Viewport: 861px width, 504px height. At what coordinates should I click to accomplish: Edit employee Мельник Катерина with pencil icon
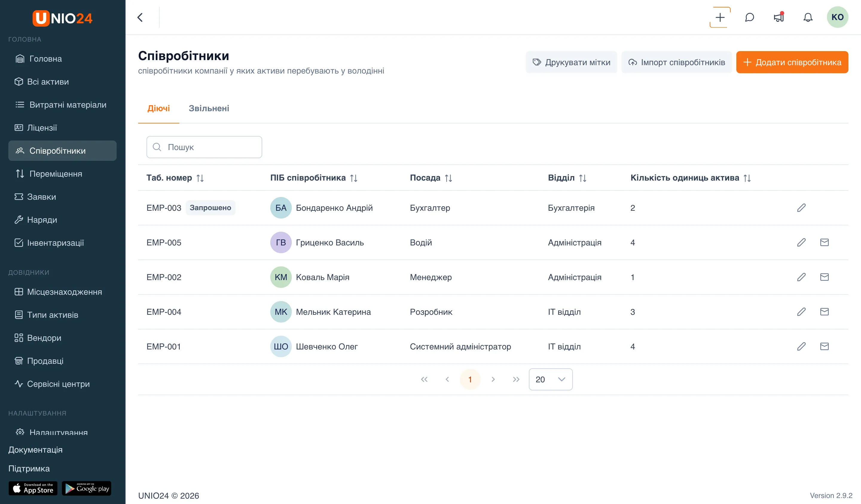(801, 311)
